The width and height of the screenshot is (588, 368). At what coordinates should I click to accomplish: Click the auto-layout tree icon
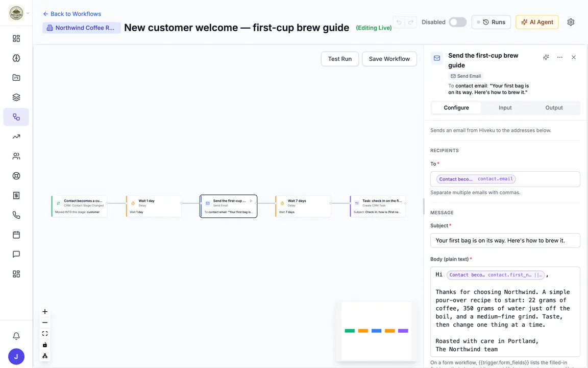(44, 356)
